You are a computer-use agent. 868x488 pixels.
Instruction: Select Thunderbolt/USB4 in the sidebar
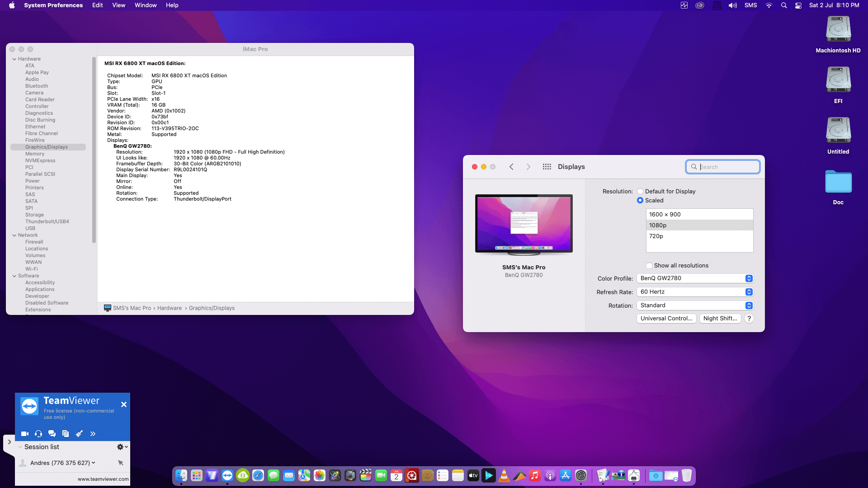pos(47,222)
